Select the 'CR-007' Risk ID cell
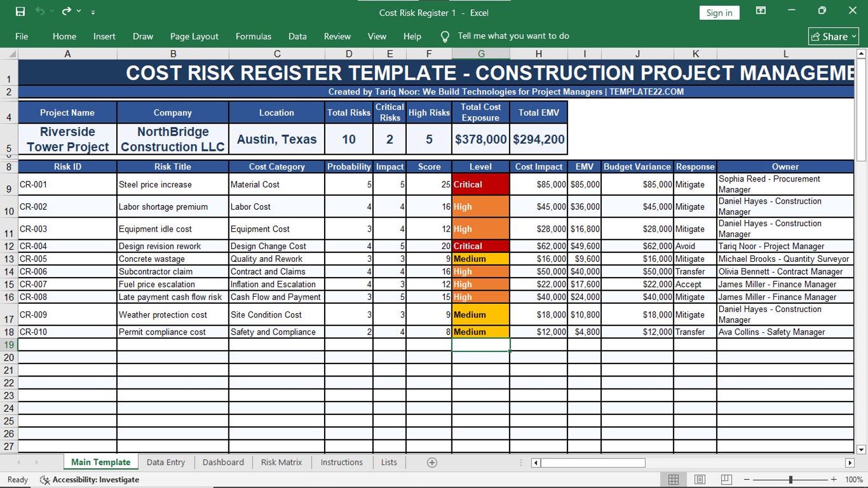The height and width of the screenshot is (488, 868). tap(67, 284)
